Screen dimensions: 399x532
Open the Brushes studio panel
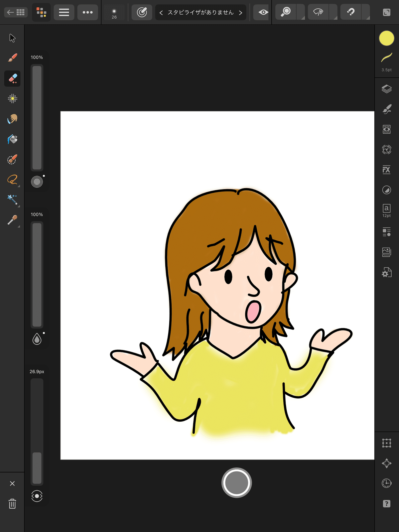point(386,109)
